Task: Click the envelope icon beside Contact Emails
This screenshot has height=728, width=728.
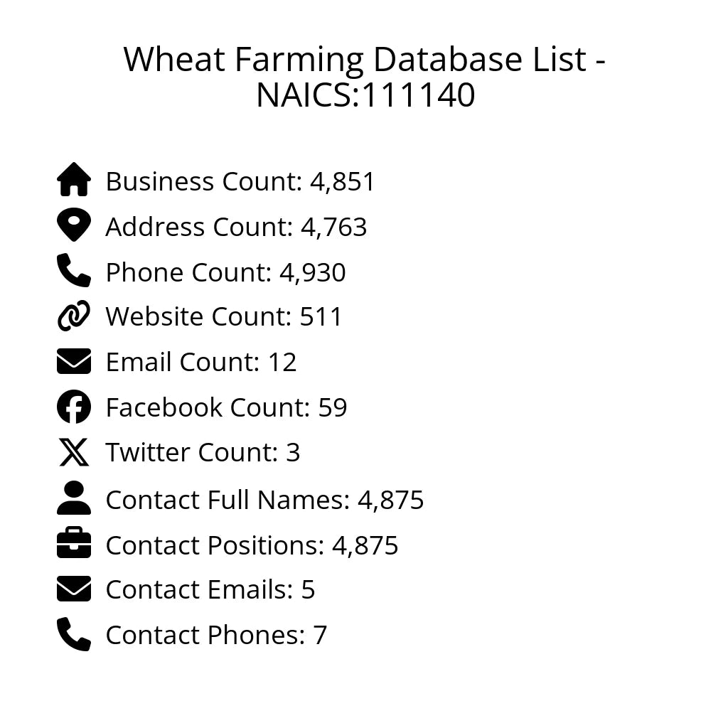Action: click(x=74, y=589)
